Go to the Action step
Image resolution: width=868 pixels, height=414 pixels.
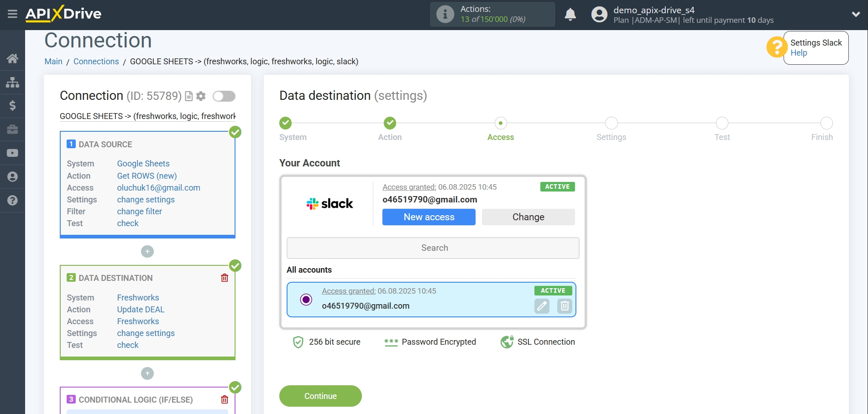390,123
